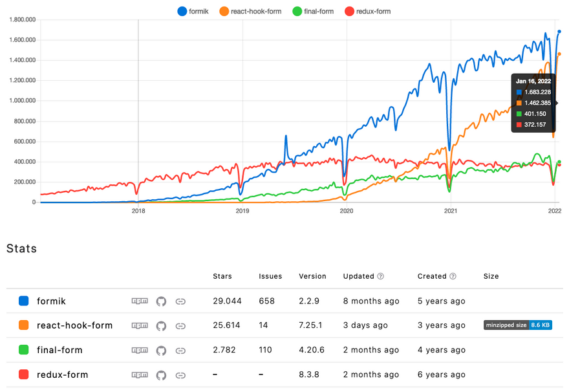The width and height of the screenshot is (569, 392).
Task: Open the formik package name link
Action: pos(51,301)
